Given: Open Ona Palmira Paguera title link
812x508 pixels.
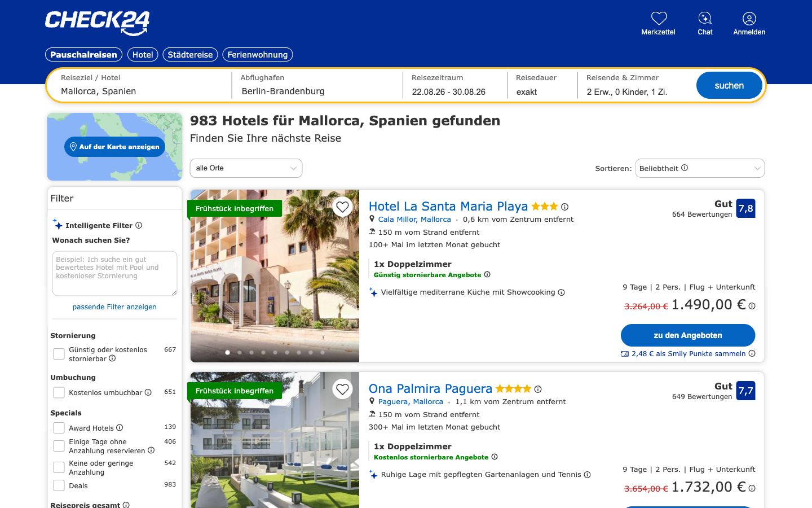Looking at the screenshot, I should click(x=430, y=389).
